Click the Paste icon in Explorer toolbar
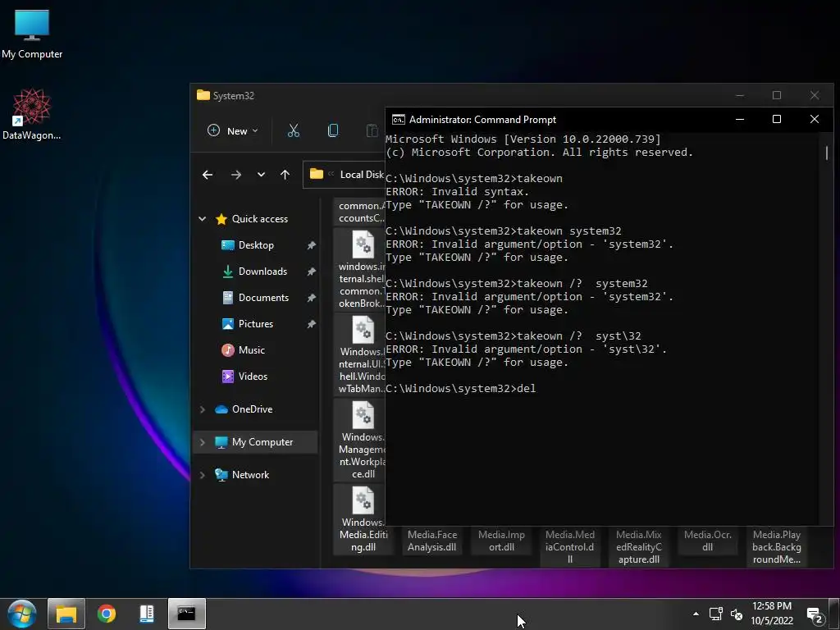 coord(372,130)
